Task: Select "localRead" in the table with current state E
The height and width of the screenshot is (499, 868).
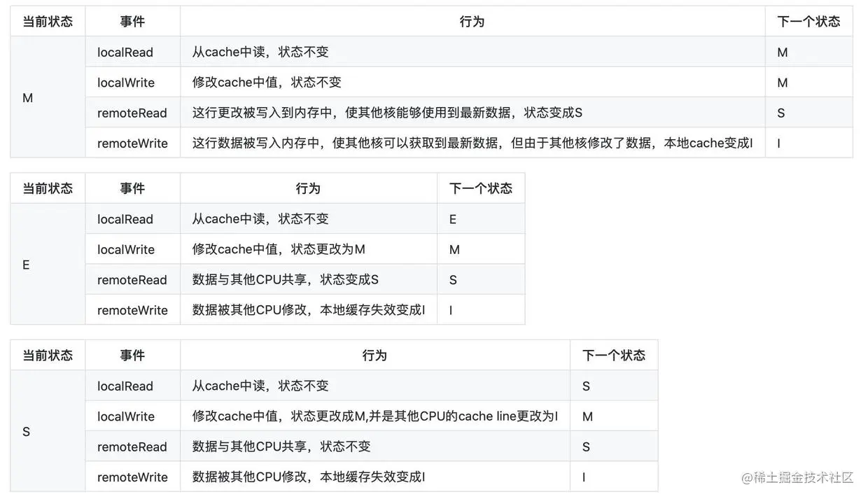Action: [x=125, y=219]
